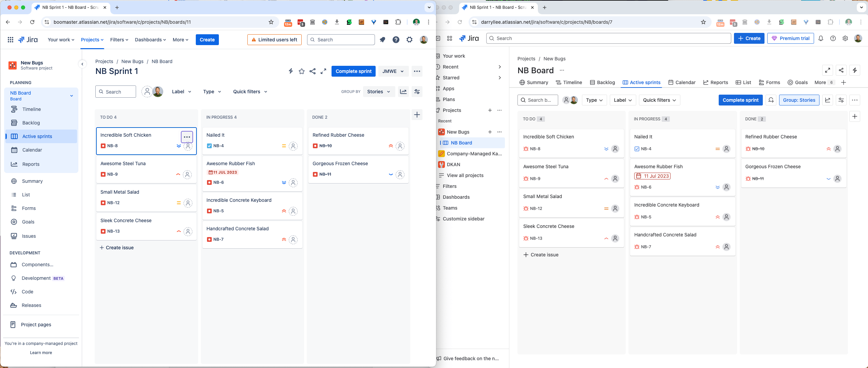The height and width of the screenshot is (368, 868).
Task: Click the Complete sprint button
Action: [x=353, y=71]
